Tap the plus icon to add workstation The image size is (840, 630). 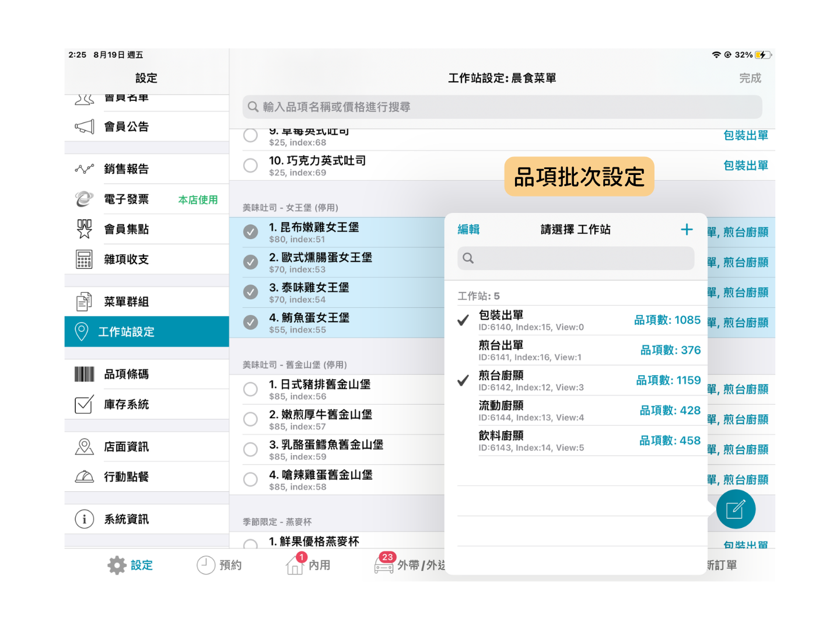pos(687,230)
